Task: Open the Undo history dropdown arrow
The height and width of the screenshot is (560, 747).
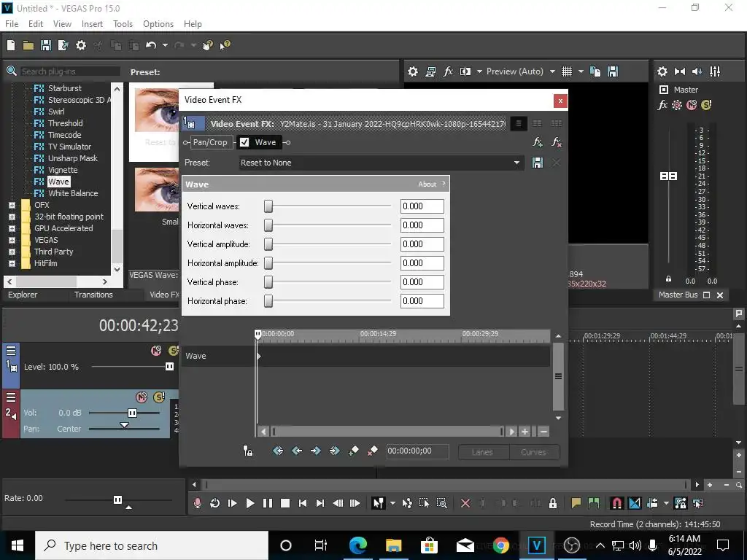Action: (x=165, y=45)
